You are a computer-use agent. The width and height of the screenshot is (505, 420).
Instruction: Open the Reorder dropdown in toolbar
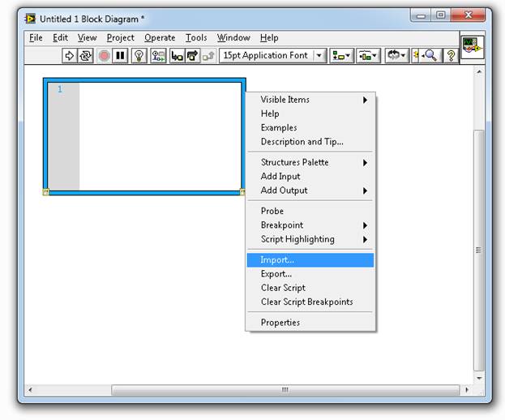click(x=396, y=56)
